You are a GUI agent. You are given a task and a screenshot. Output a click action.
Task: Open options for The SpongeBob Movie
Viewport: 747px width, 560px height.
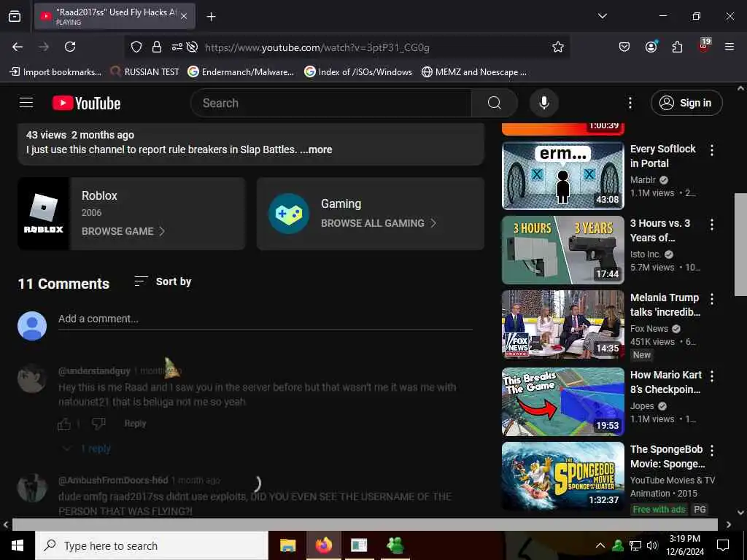click(712, 450)
